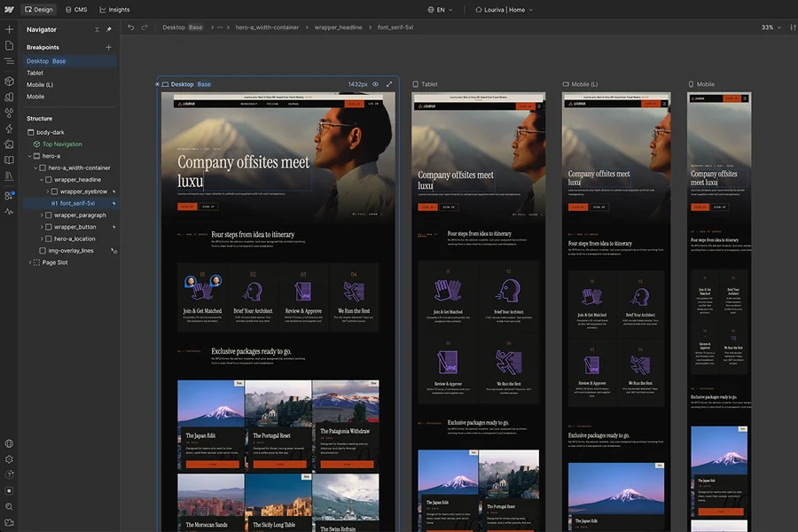This screenshot has height=532, width=798.
Task: Click the interaction indicator on wrapper_button row
Action: click(x=113, y=227)
